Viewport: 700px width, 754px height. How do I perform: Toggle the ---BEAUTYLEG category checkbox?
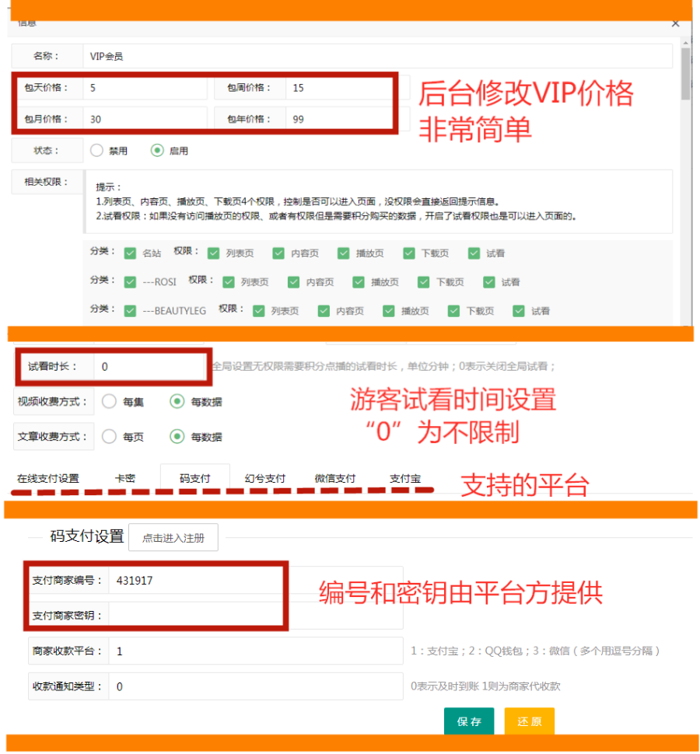130,311
